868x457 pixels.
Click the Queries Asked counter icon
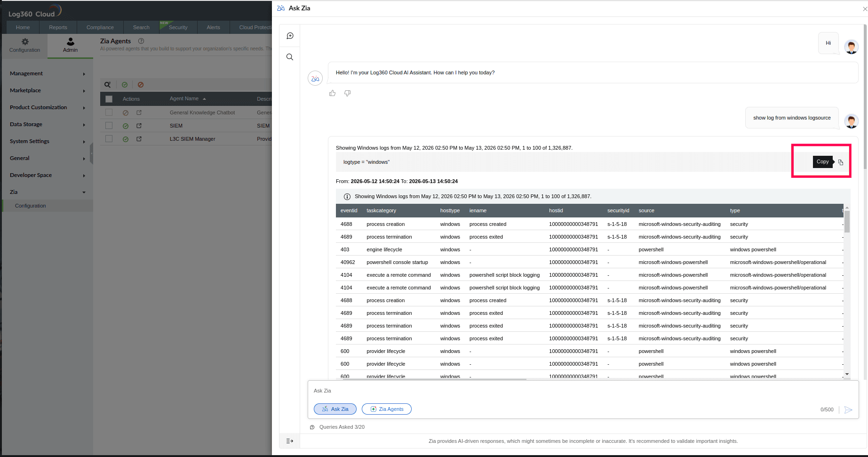pos(312,427)
